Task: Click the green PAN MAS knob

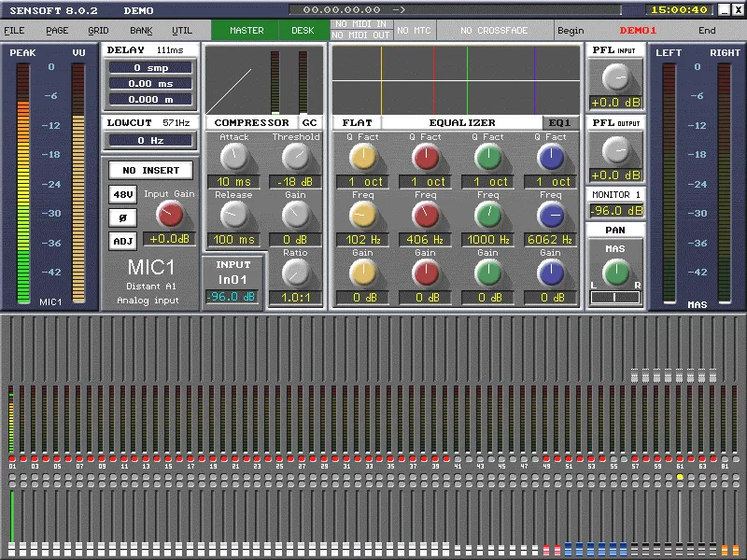Action: 616,273
